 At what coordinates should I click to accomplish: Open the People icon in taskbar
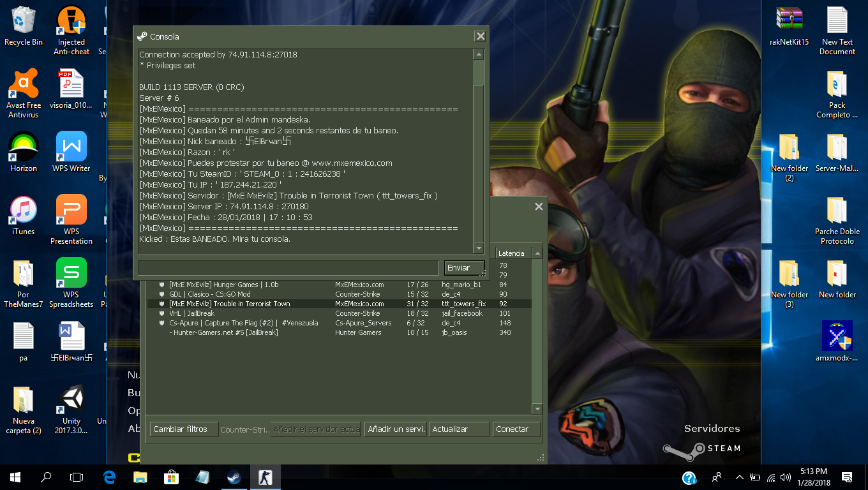[x=717, y=477]
